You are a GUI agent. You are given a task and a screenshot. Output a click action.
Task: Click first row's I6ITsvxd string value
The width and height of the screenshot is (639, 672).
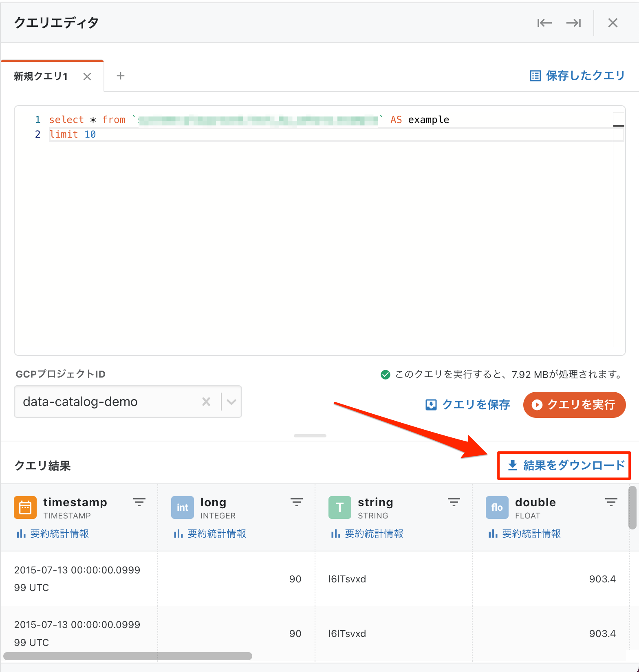(347, 579)
